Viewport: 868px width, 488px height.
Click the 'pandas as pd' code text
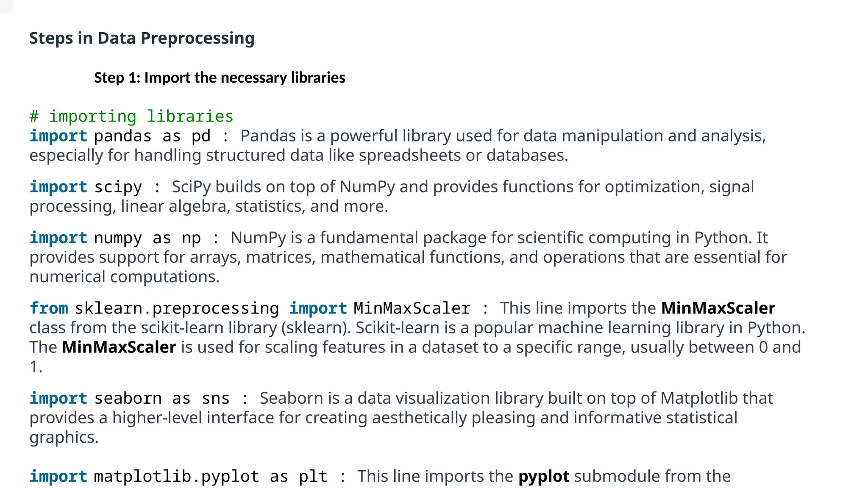pos(152,136)
